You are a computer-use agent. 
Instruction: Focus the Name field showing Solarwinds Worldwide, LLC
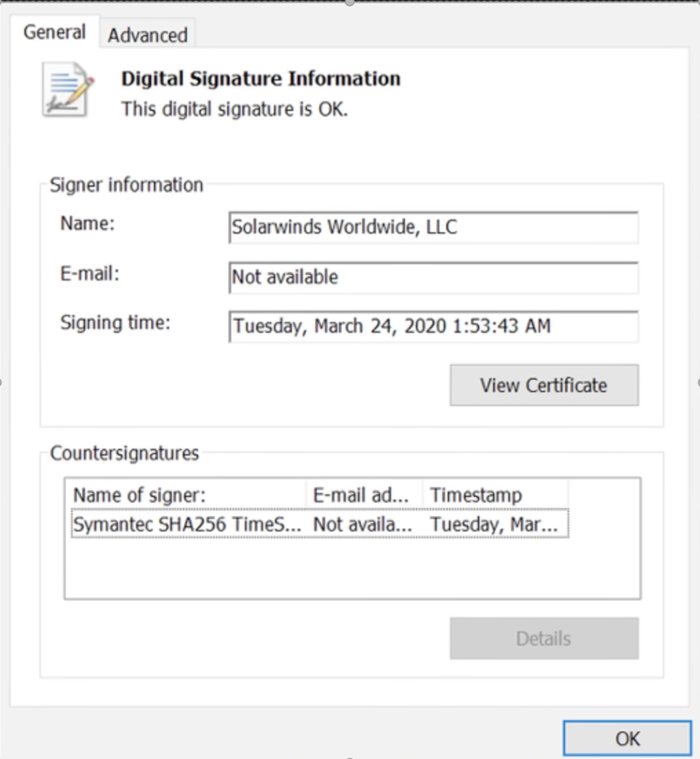[434, 227]
